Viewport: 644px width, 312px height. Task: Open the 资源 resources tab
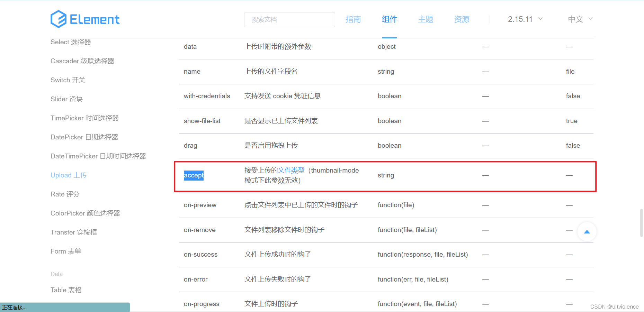click(x=462, y=19)
